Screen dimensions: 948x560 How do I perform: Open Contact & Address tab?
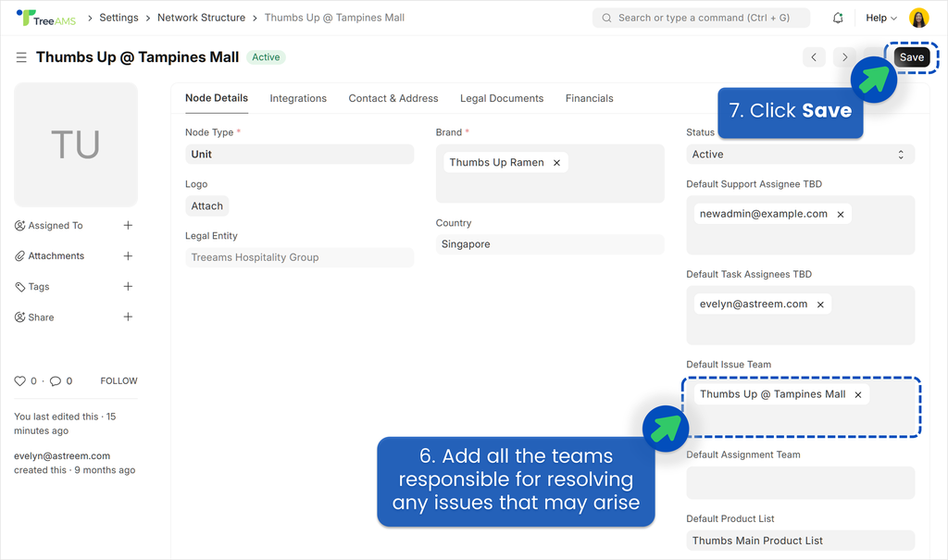point(393,98)
